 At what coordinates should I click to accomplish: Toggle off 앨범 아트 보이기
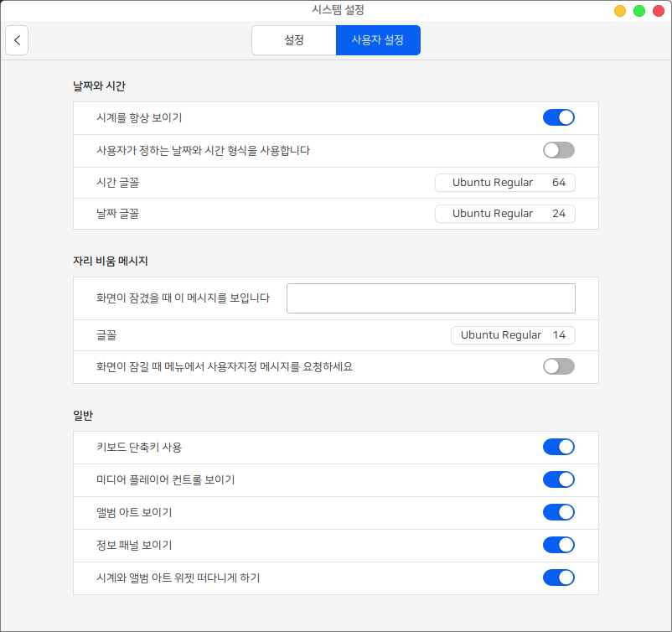coord(558,512)
